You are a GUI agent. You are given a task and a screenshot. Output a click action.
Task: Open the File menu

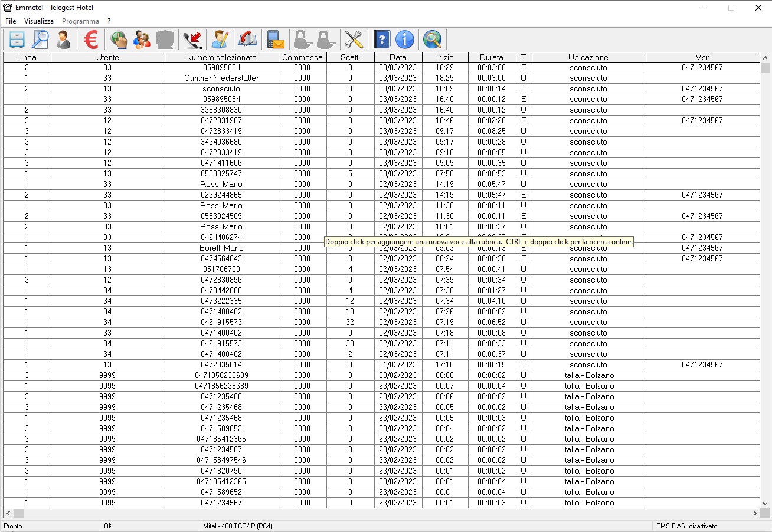(x=11, y=21)
